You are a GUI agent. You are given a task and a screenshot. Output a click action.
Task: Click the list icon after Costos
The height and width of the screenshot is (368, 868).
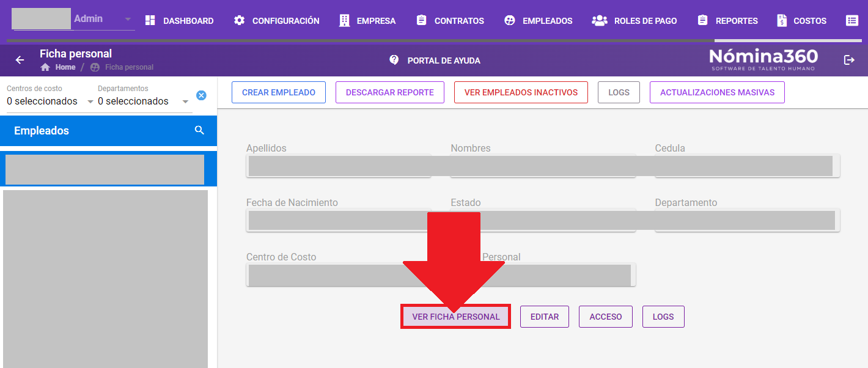[851, 21]
